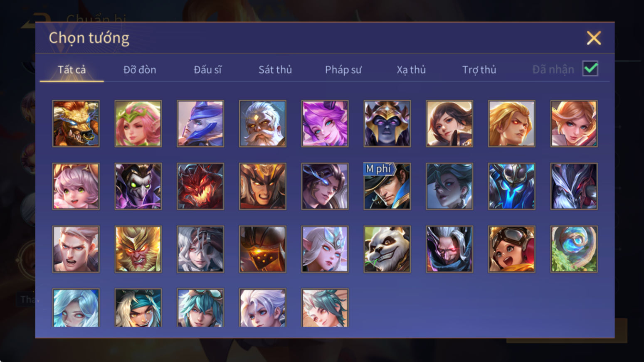Choose the golden bull hero portrait

pyautogui.click(x=76, y=123)
